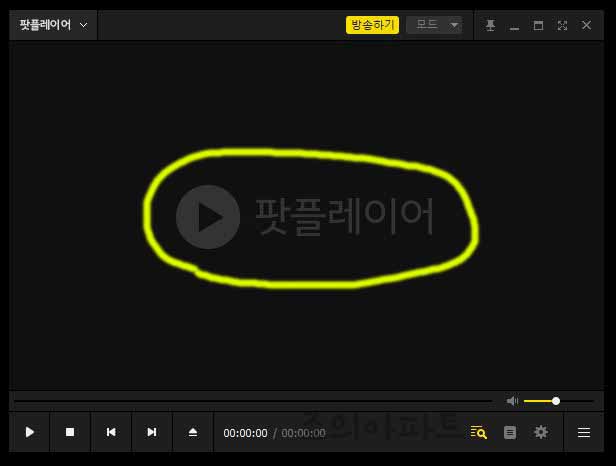Open the hamburger menu in control bar
The height and width of the screenshot is (466, 616).
[584, 433]
